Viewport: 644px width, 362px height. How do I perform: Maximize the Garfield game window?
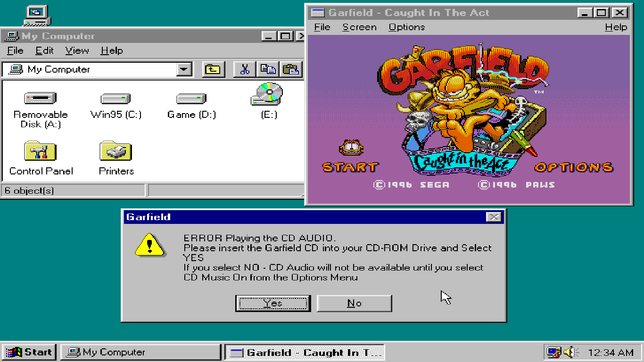coord(601,13)
